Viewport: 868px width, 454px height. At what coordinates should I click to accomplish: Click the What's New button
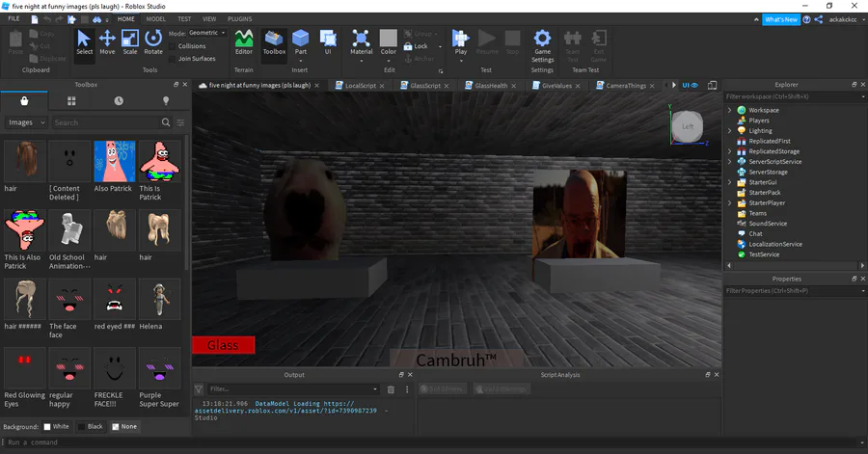[780, 19]
